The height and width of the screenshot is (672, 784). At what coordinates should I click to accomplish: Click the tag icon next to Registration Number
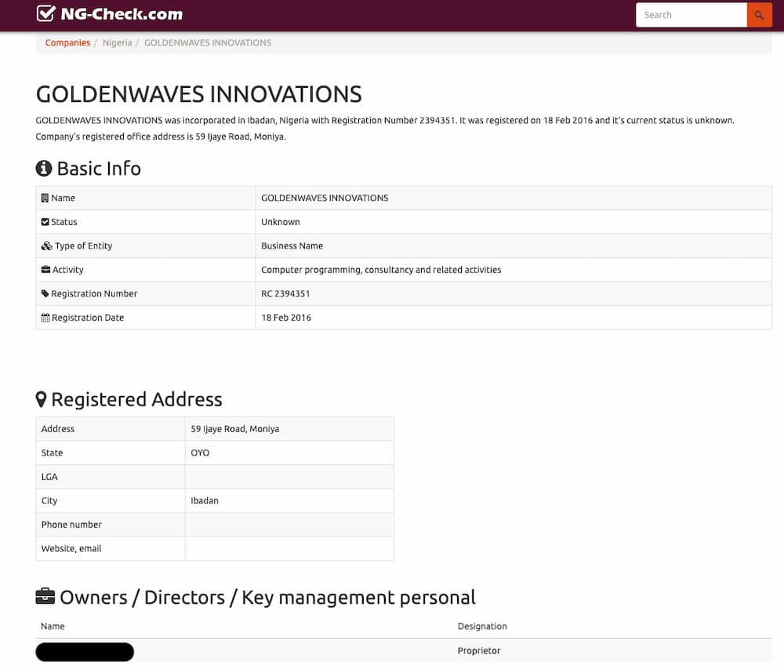[x=45, y=293]
